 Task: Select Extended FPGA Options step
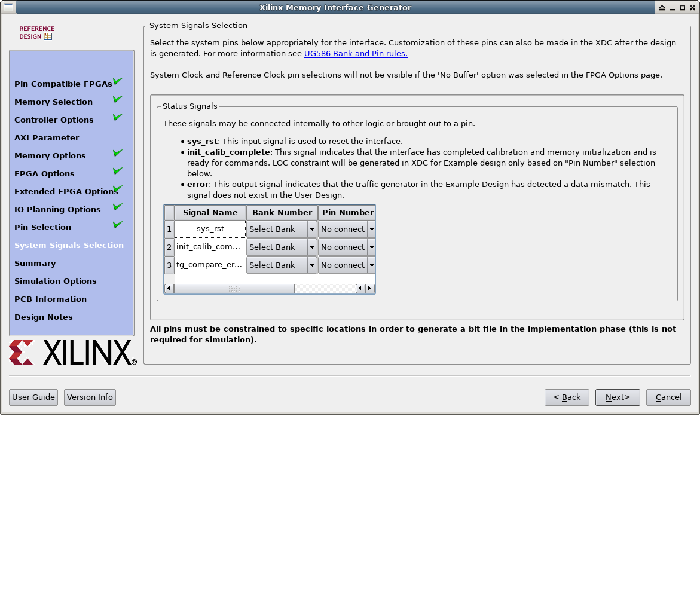click(x=66, y=191)
